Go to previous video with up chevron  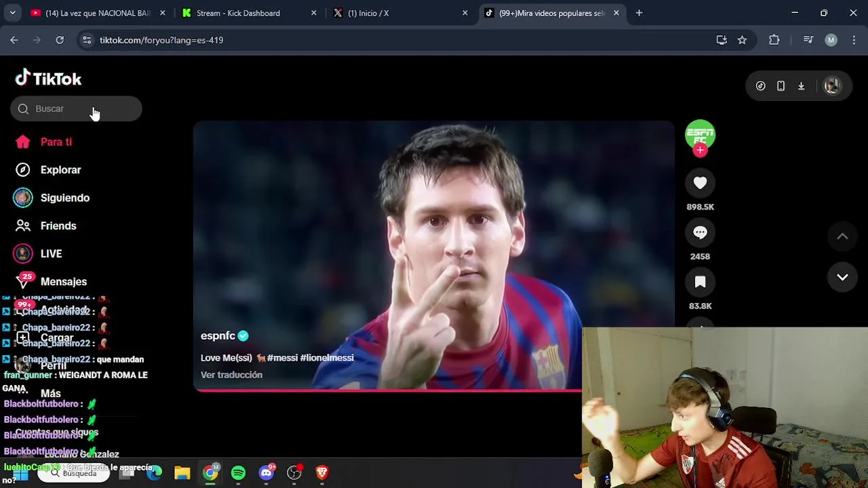click(x=842, y=237)
